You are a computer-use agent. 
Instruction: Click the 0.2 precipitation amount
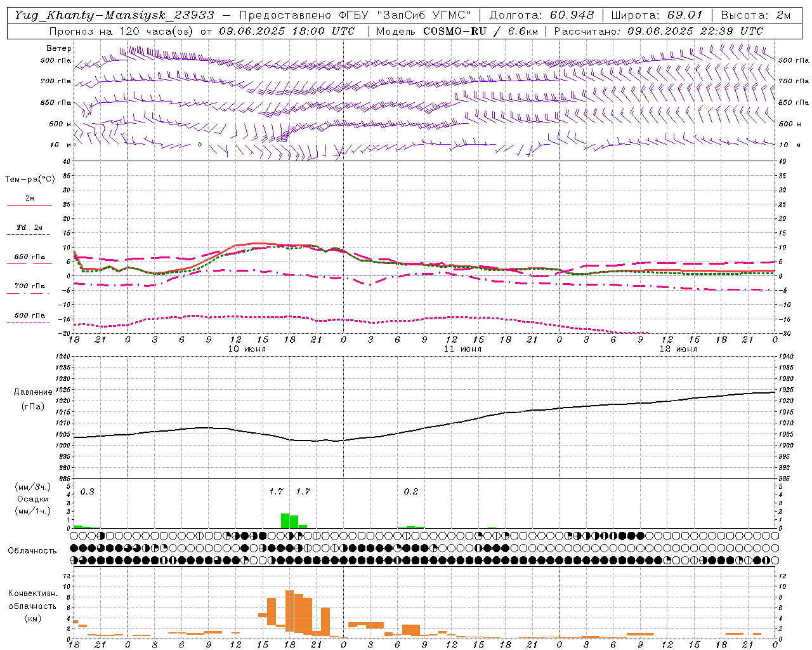(x=411, y=492)
